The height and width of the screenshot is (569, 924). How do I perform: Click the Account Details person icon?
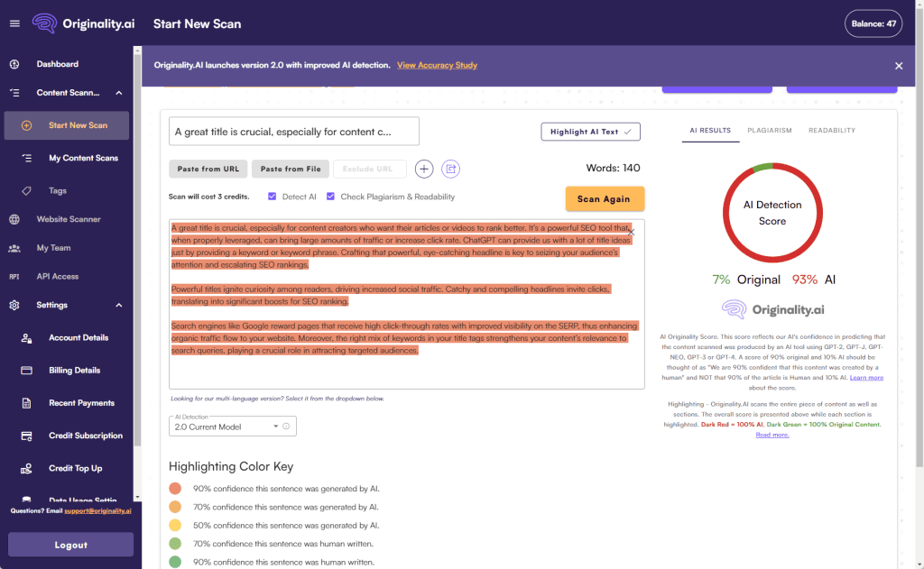tap(26, 338)
